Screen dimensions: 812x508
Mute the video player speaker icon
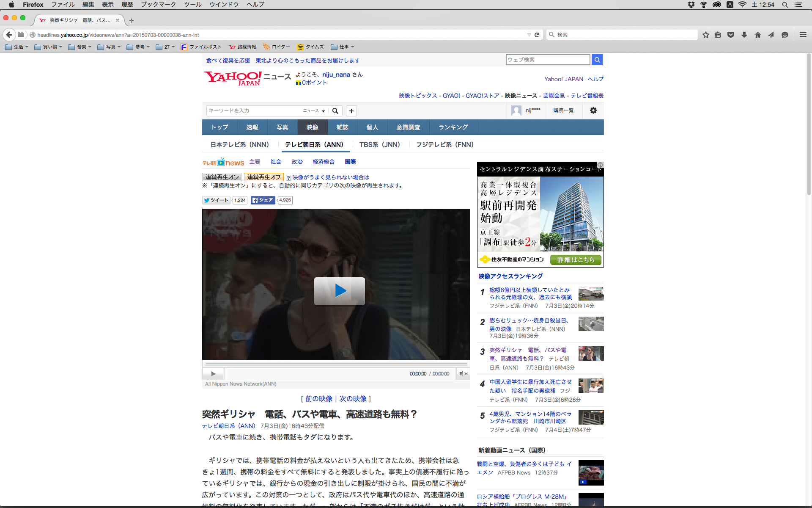coord(464,374)
